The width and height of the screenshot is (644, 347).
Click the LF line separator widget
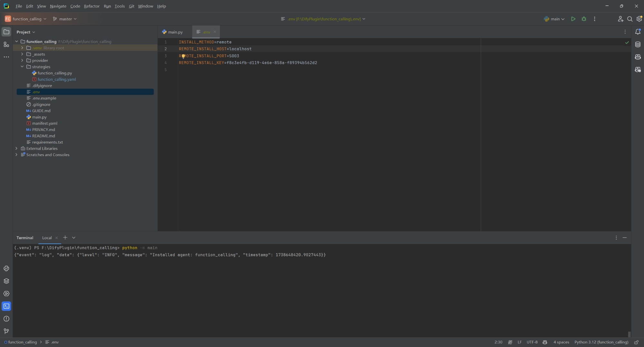coord(519,342)
